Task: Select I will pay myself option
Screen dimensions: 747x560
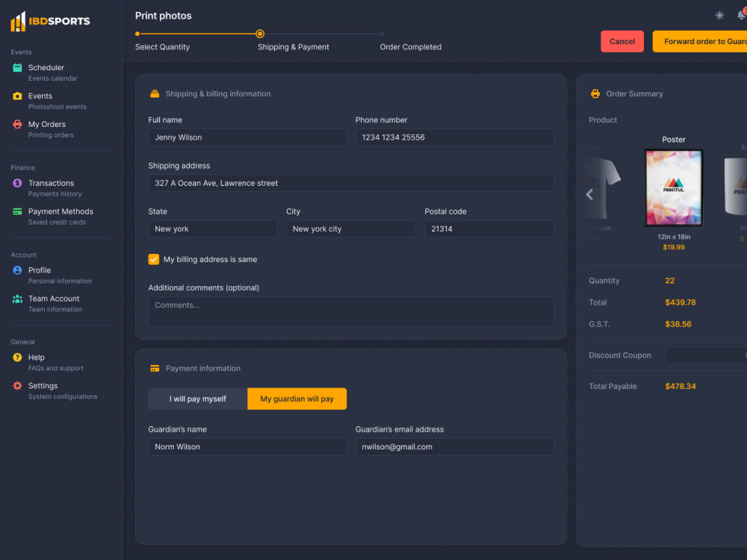Action: (x=198, y=399)
